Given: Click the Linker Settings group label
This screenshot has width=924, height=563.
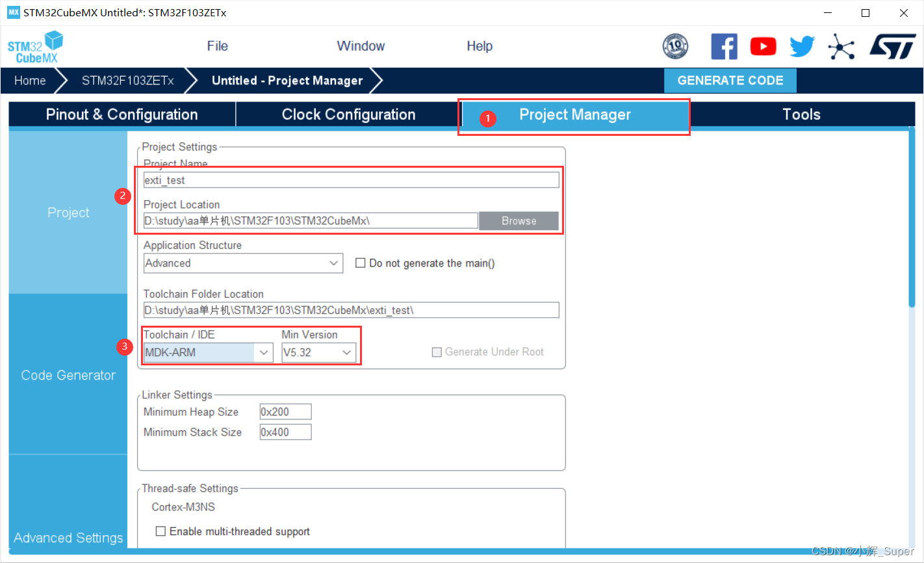Looking at the screenshot, I should pyautogui.click(x=177, y=395).
